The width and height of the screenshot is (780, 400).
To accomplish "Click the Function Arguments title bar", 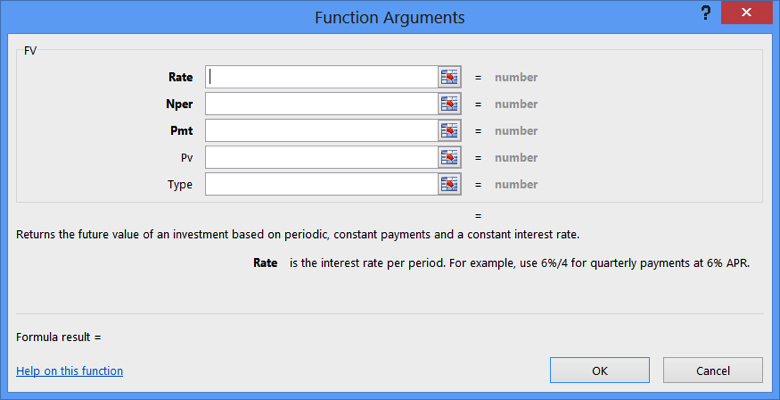I will [x=389, y=17].
